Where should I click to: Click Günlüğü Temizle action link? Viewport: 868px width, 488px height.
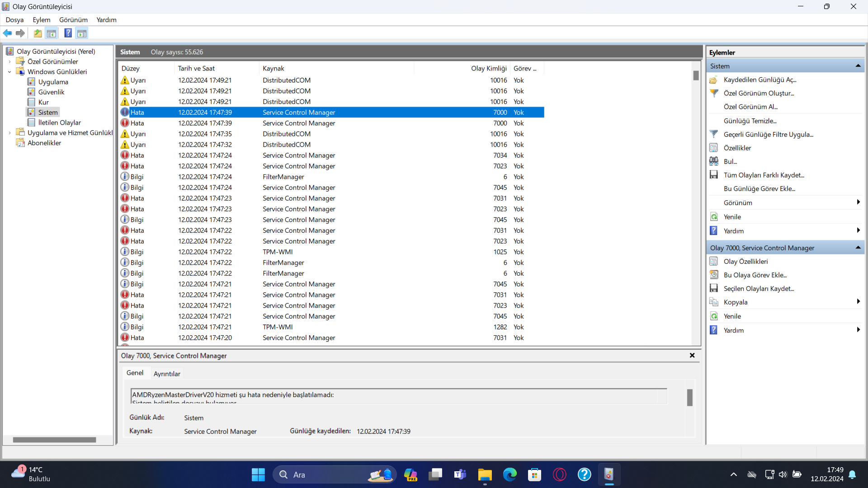[750, 121]
